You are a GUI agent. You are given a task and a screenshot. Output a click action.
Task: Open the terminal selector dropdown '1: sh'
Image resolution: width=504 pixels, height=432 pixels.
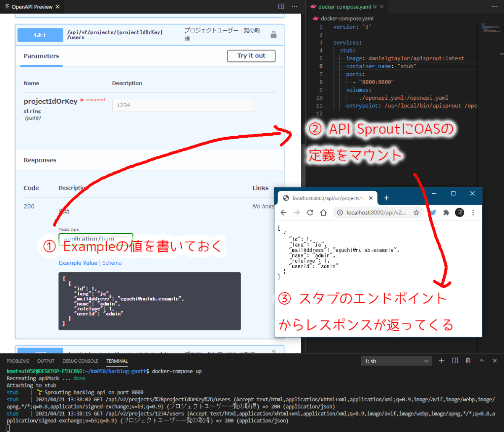click(396, 361)
